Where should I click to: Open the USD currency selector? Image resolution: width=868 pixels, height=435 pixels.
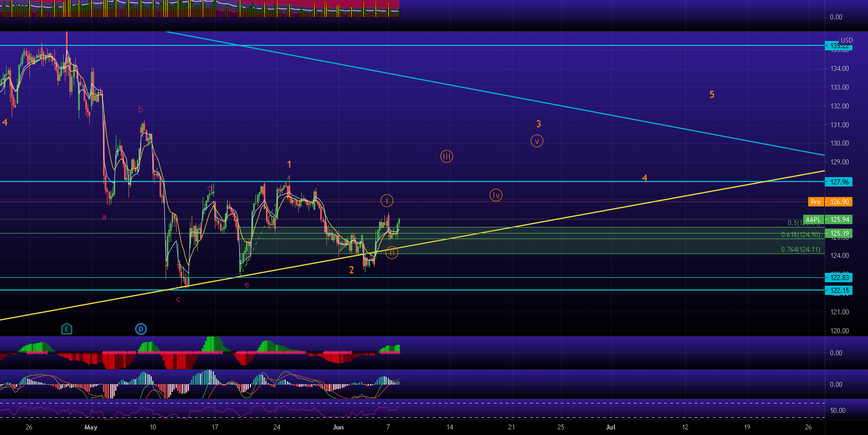[x=846, y=40]
